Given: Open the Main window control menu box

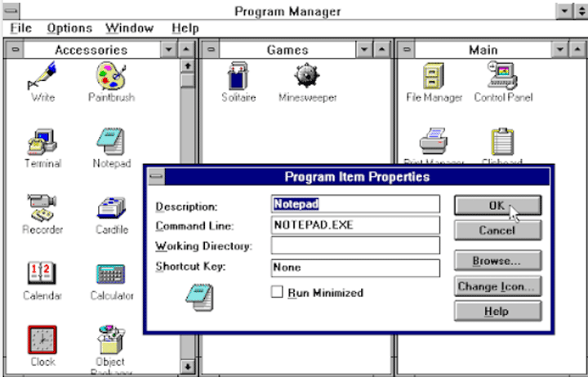Looking at the screenshot, I should [x=407, y=50].
